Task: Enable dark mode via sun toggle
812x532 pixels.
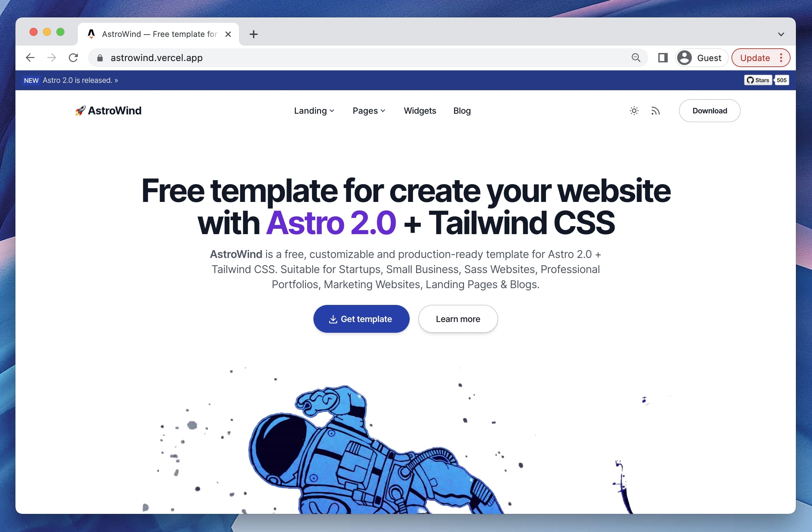Action: pos(633,110)
